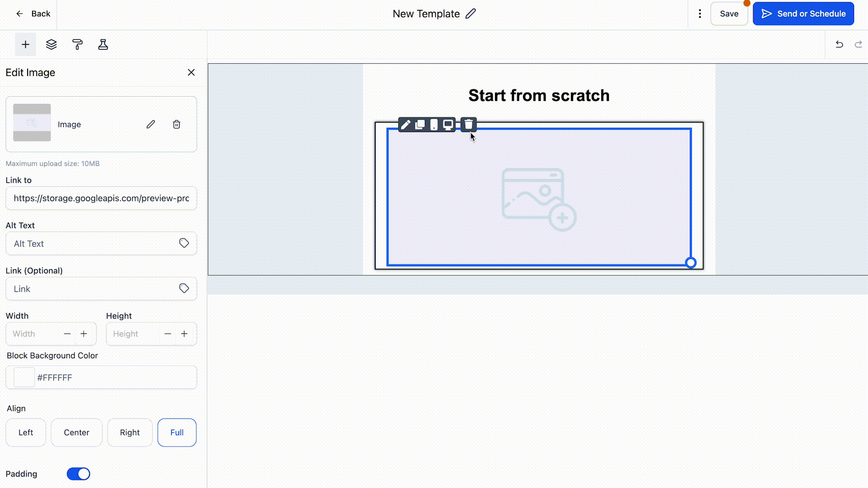Click the Save button

[729, 14]
